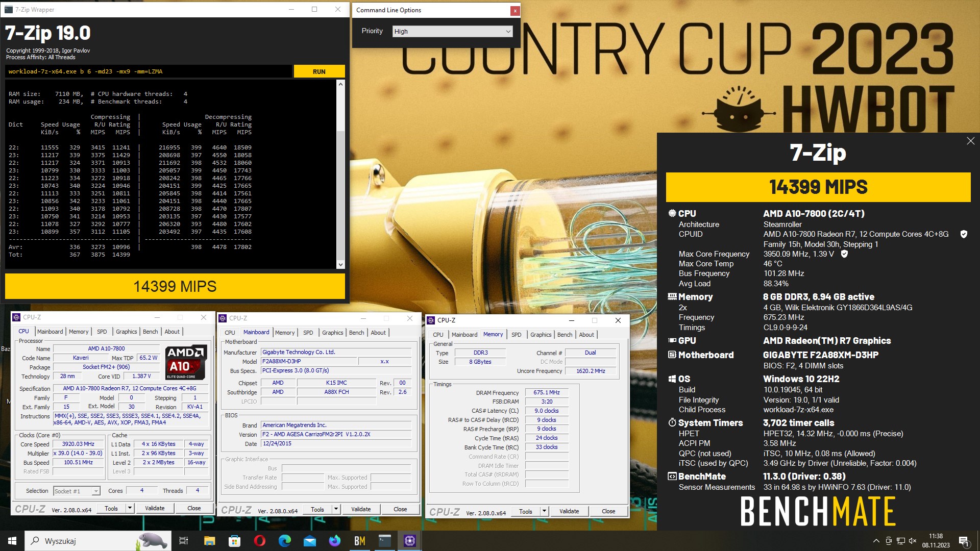Open the Bench tab in left CPU-Z window
Image resolution: width=980 pixels, height=551 pixels.
[x=150, y=332]
